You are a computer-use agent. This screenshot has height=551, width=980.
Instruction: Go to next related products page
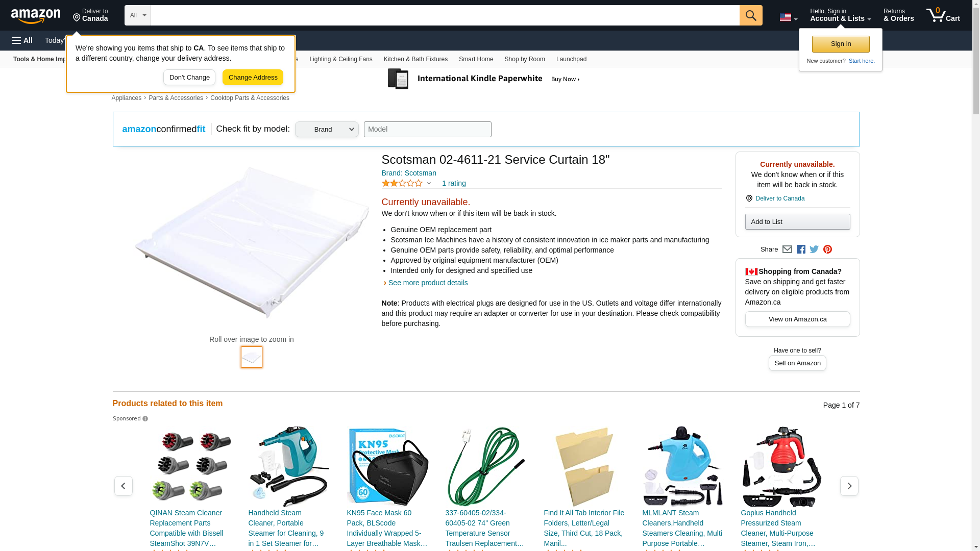point(849,486)
